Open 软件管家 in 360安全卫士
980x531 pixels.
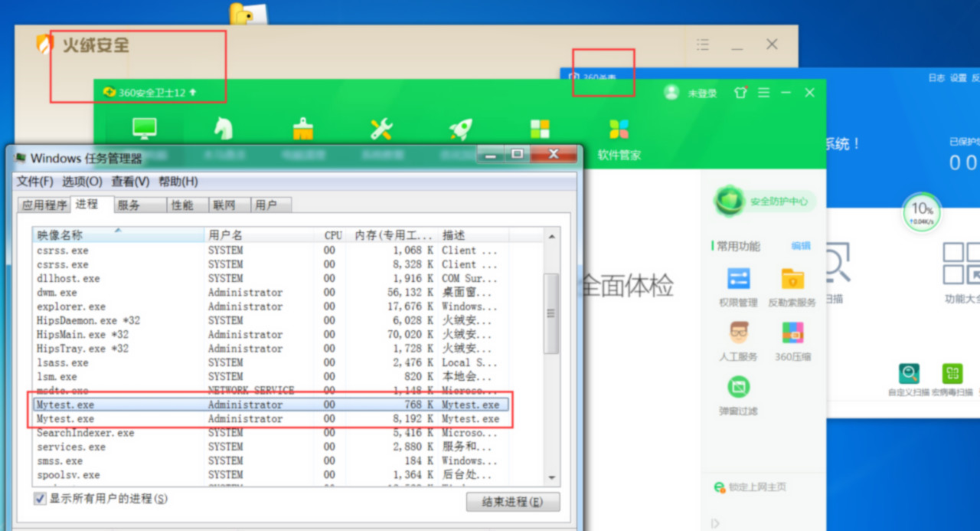pos(619,139)
